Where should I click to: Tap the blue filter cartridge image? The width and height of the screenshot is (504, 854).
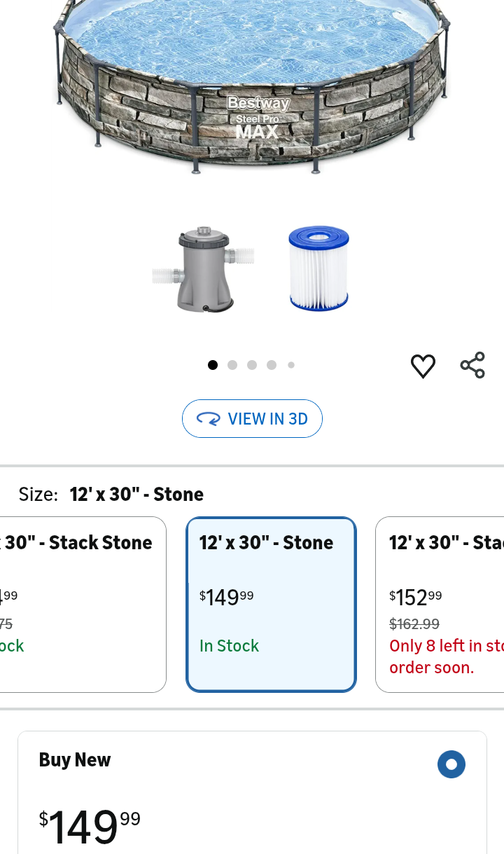pyautogui.click(x=318, y=268)
